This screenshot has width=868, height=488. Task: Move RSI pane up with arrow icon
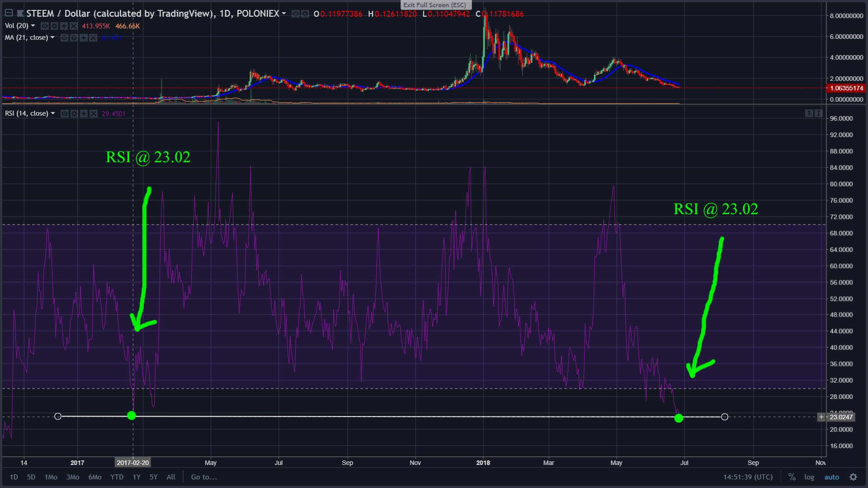(x=809, y=113)
